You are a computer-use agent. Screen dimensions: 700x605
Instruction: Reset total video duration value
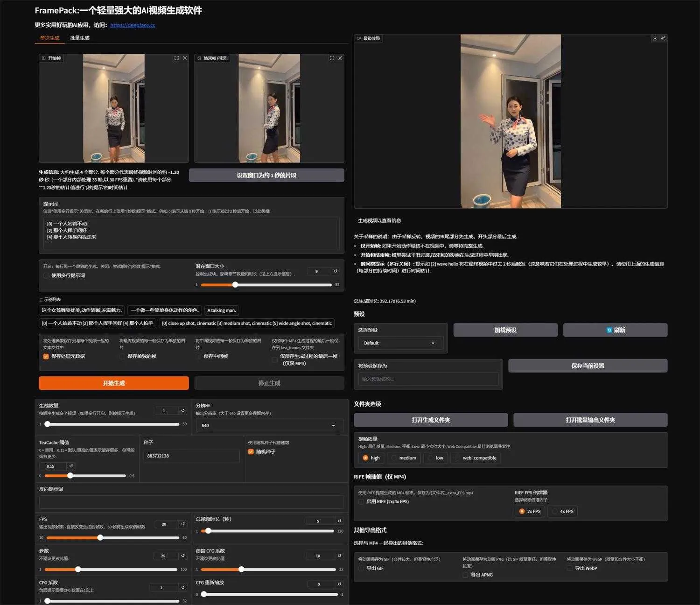pos(339,521)
